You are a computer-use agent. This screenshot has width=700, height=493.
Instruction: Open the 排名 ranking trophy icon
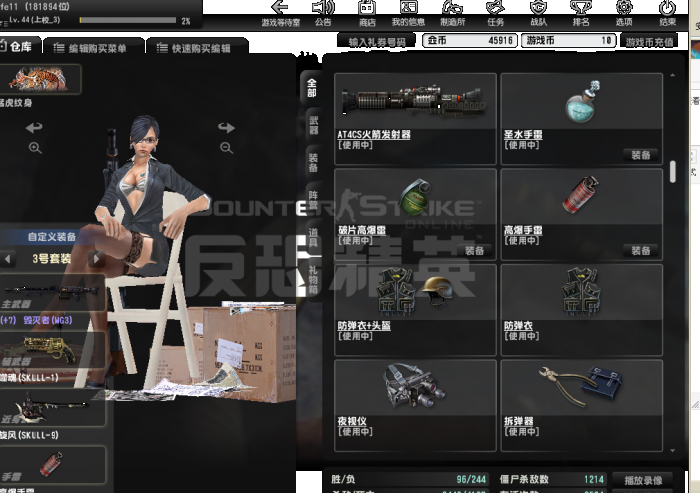pyautogui.click(x=581, y=13)
